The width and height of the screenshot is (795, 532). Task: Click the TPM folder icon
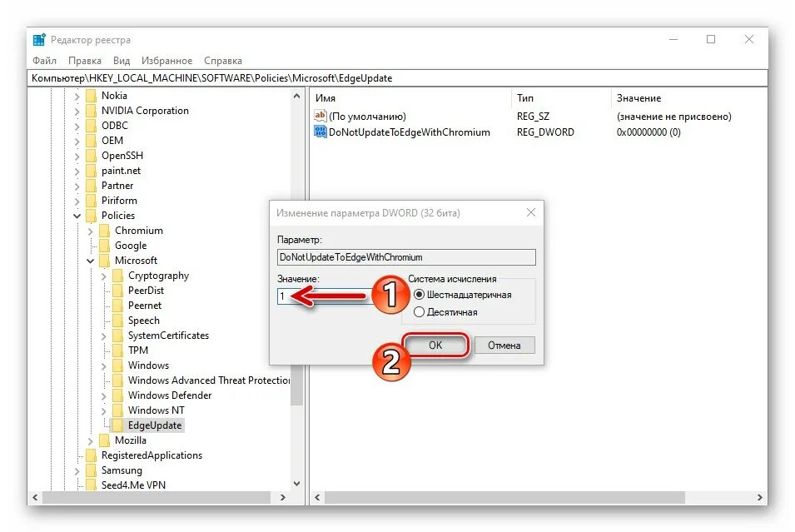pos(117,351)
